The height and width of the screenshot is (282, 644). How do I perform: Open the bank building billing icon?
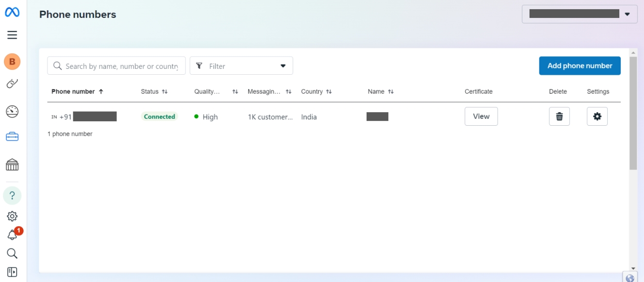[x=12, y=165]
